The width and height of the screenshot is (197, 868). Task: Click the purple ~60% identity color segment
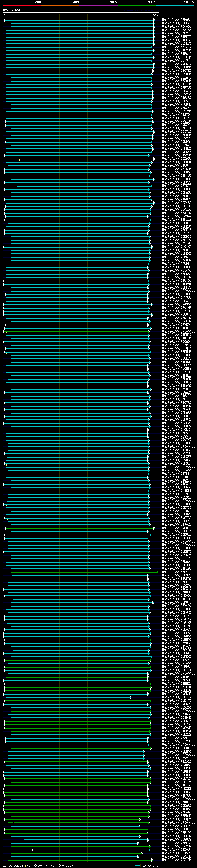pyautogui.click(x=98, y=6)
